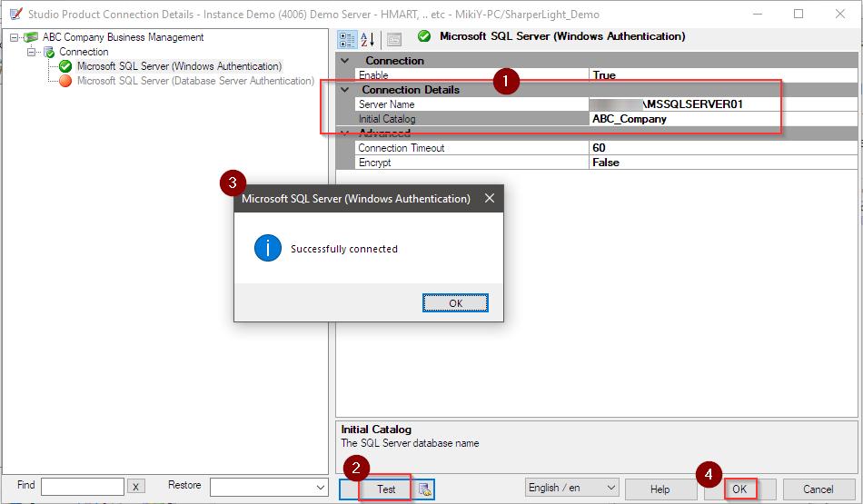The width and height of the screenshot is (863, 504).
Task: Click the green status icon in the property header
Action: click(424, 36)
